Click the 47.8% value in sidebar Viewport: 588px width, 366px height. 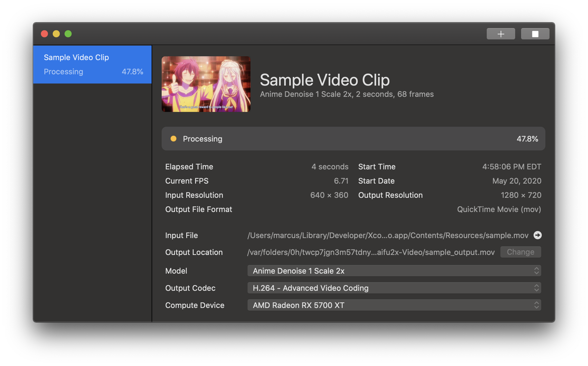coord(132,72)
